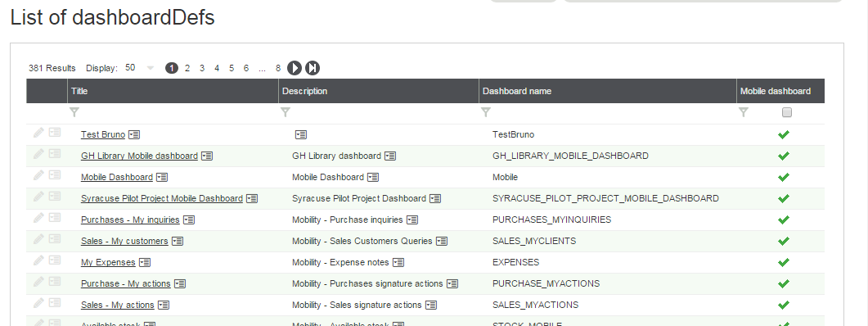Open row actions menu for Test Bruno
The width and height of the screenshot is (868, 326).
[x=54, y=133]
